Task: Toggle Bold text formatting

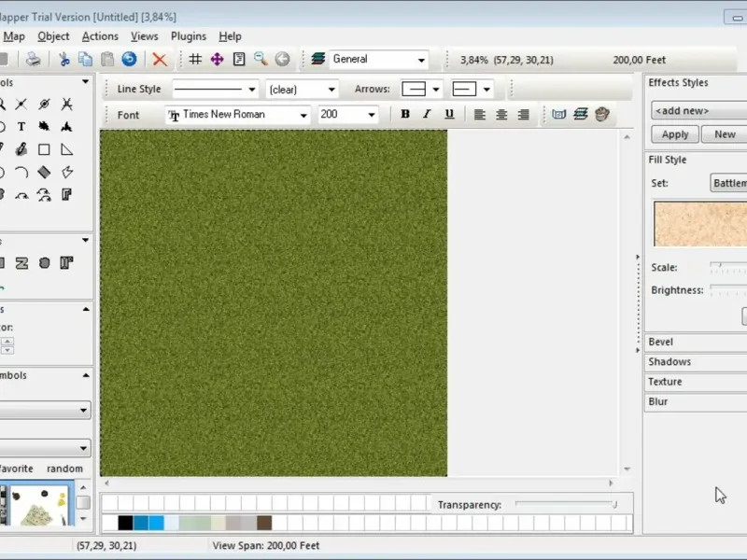Action: [x=405, y=114]
